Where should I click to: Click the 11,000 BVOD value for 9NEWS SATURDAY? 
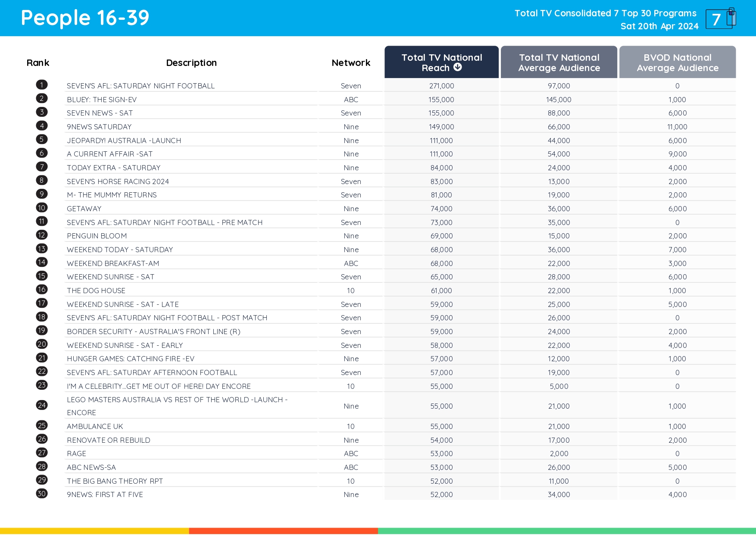678,127
